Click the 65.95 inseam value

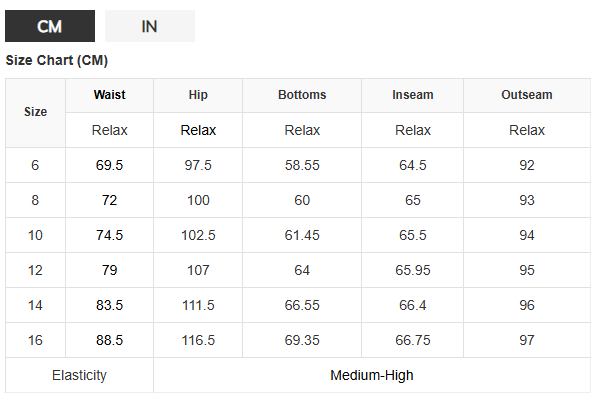pyautogui.click(x=413, y=270)
